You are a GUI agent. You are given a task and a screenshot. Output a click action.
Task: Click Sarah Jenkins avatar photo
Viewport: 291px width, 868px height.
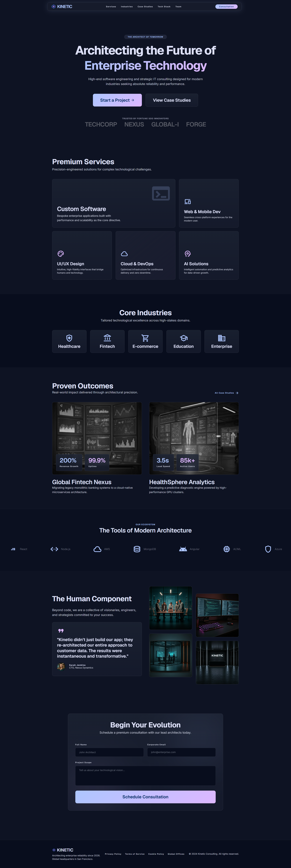[x=61, y=667]
